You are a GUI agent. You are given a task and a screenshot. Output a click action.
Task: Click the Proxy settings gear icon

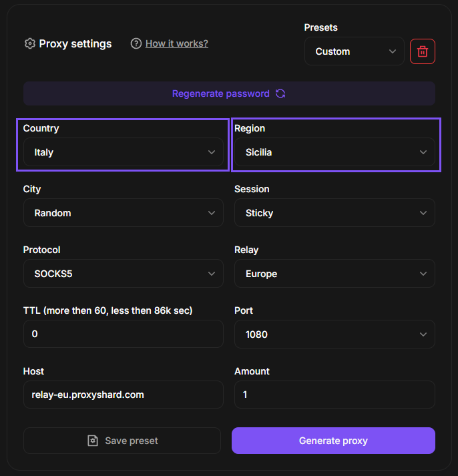pyautogui.click(x=29, y=43)
